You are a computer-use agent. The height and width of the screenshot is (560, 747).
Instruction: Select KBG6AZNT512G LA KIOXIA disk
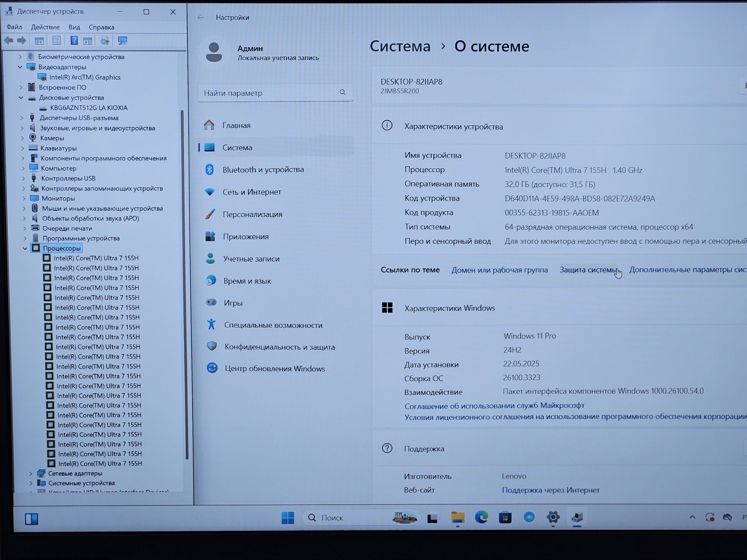(89, 108)
